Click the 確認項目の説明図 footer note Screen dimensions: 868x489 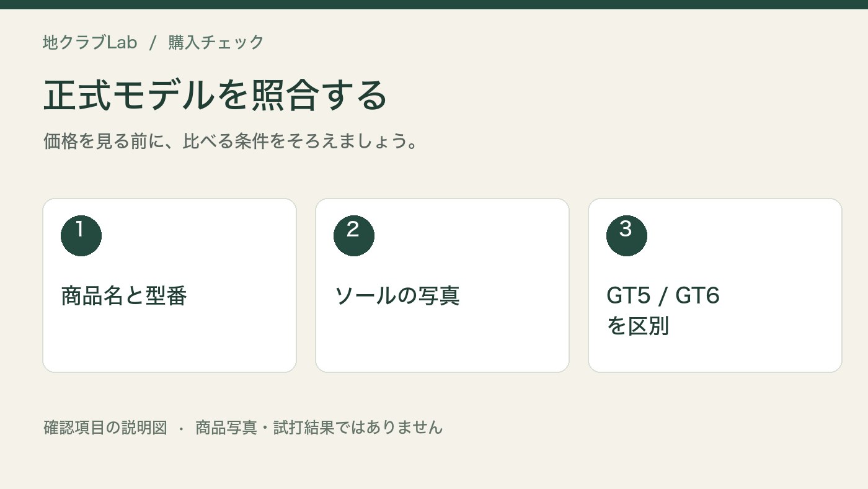pyautogui.click(x=105, y=427)
